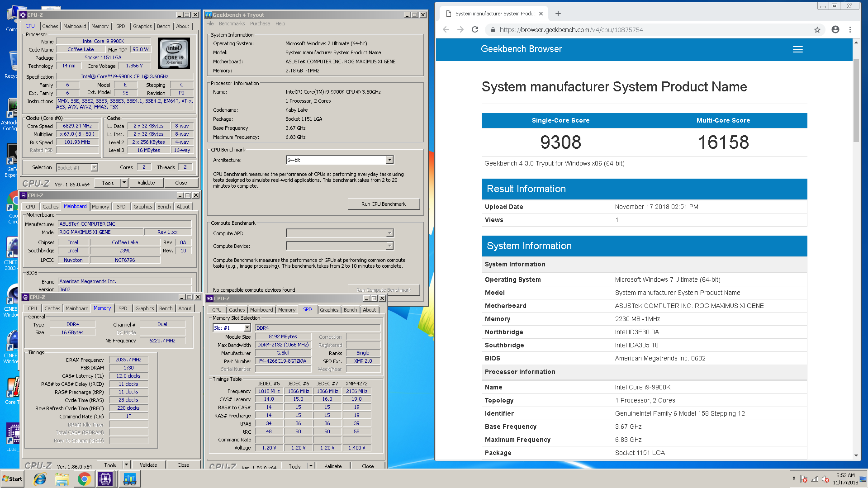Click scroll-down arrow on browser scrollbar
Screen dimensions: 868x488
(x=856, y=455)
